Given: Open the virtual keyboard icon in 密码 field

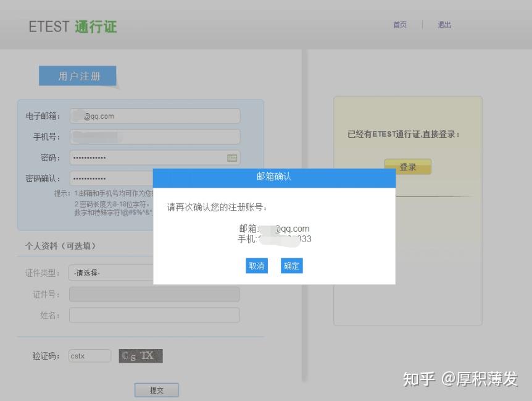Looking at the screenshot, I should pyautogui.click(x=232, y=158).
